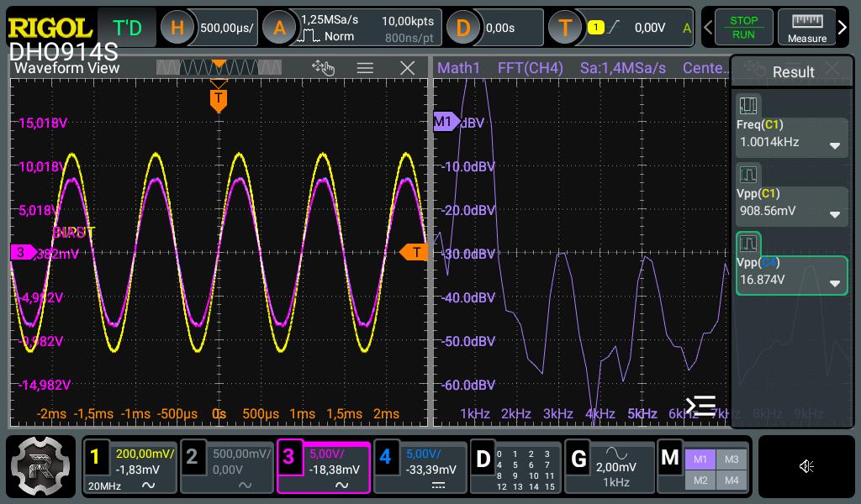Viewport: 861px width, 504px height.
Task: Tap the D delay settings icon
Action: pyautogui.click(x=463, y=28)
